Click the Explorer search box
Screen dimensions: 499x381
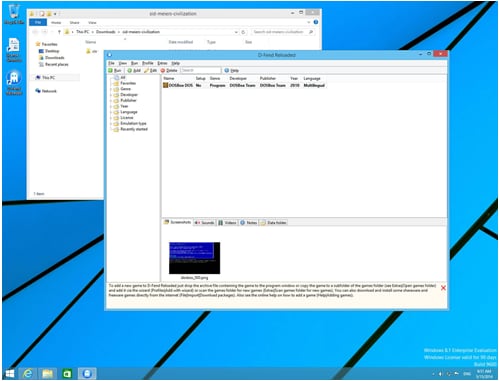click(x=283, y=32)
